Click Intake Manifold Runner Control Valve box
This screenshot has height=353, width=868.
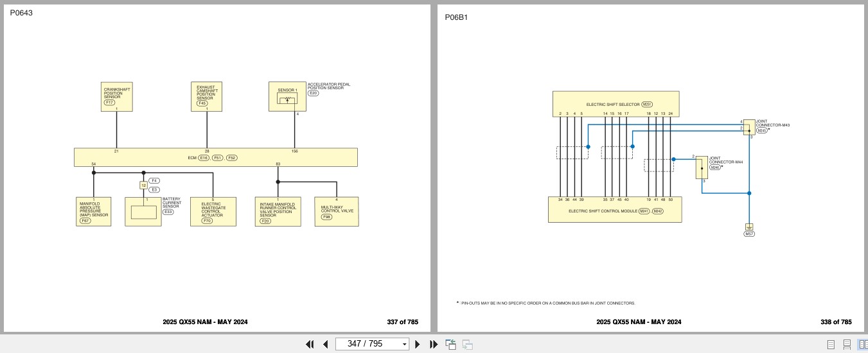[278, 212]
